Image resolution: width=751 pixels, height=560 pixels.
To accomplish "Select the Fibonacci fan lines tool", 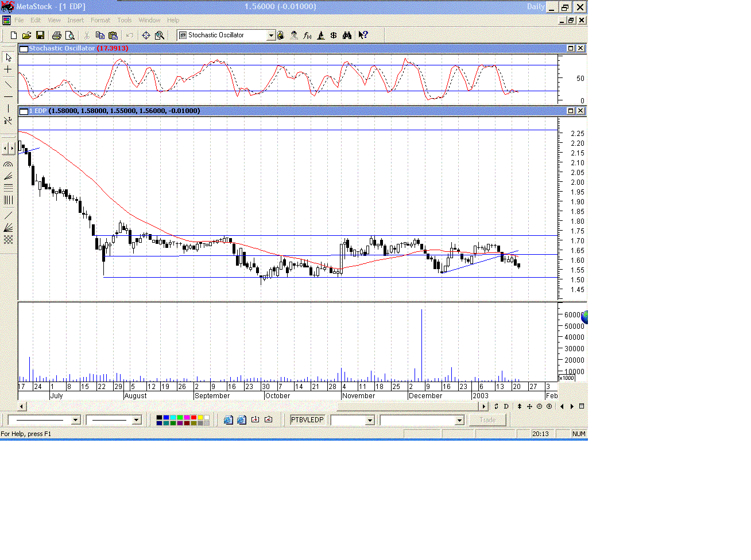I will tap(8, 176).
